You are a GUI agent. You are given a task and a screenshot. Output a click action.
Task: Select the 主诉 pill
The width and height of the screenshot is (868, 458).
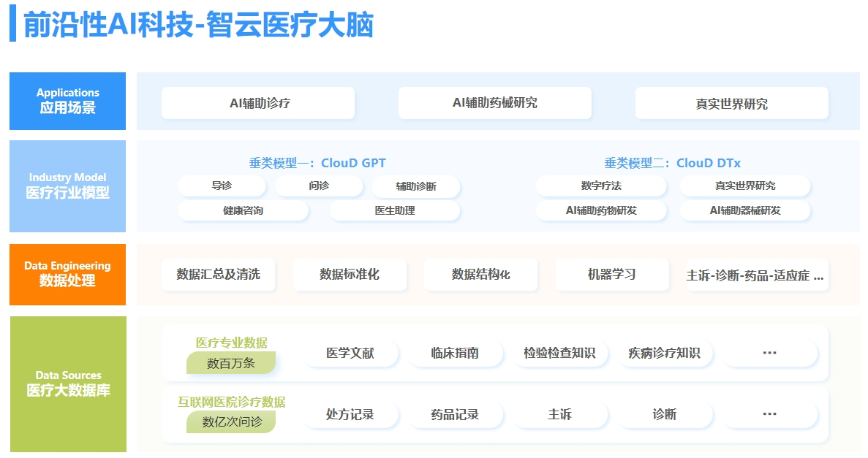[x=559, y=414]
